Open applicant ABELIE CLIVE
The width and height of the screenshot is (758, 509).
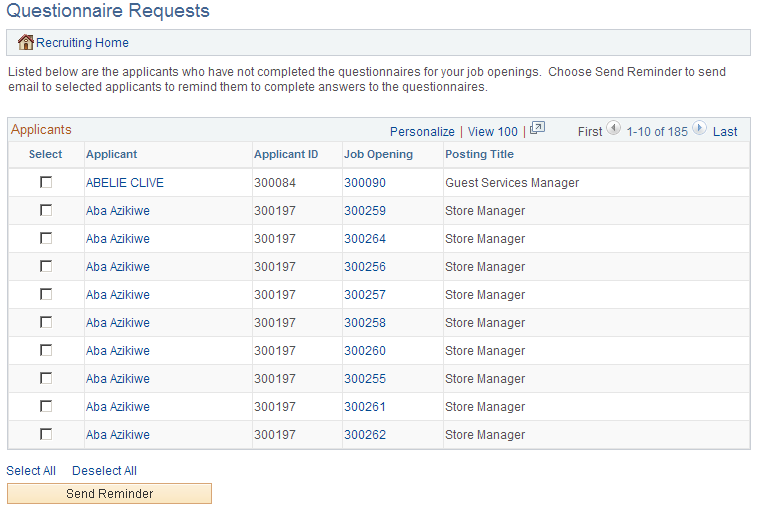click(125, 183)
